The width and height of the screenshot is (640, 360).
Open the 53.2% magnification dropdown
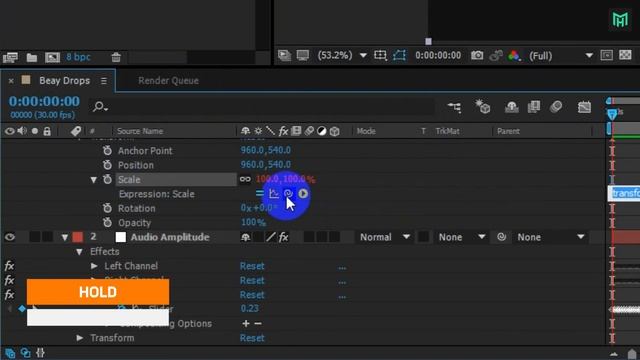click(x=342, y=55)
